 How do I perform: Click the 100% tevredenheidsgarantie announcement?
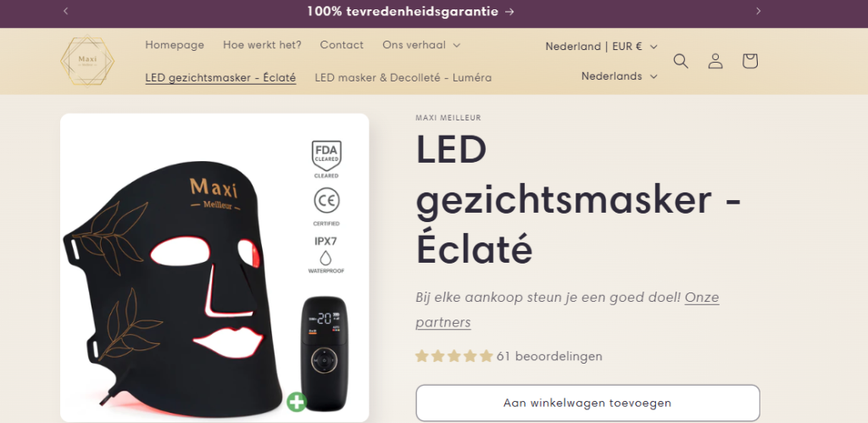[411, 11]
